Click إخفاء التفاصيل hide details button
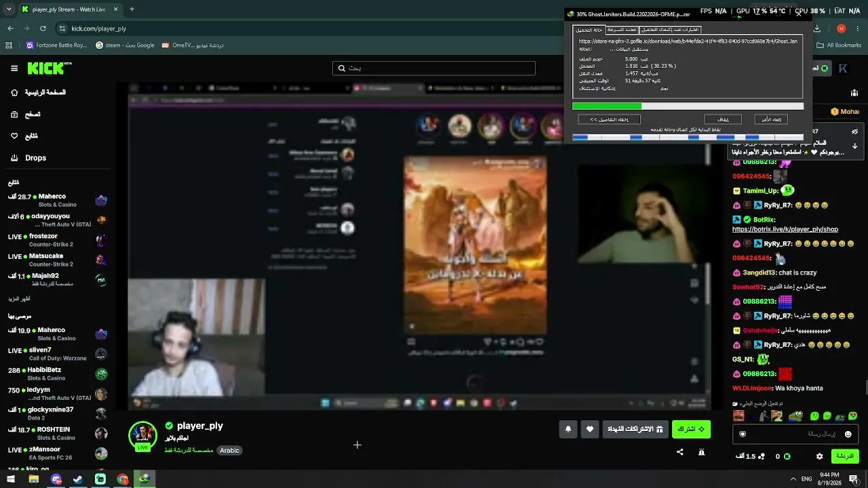Viewport: 868px width, 488px height. pos(609,119)
